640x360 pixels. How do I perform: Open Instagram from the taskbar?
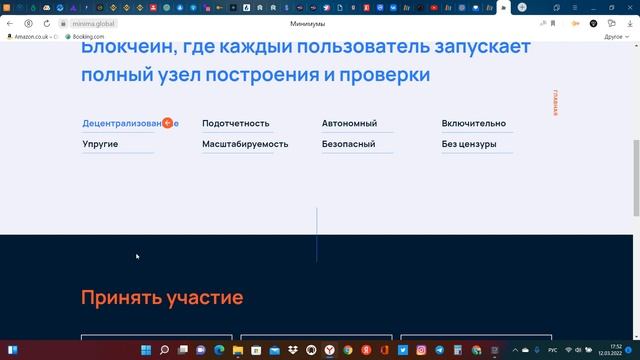[x=421, y=350]
